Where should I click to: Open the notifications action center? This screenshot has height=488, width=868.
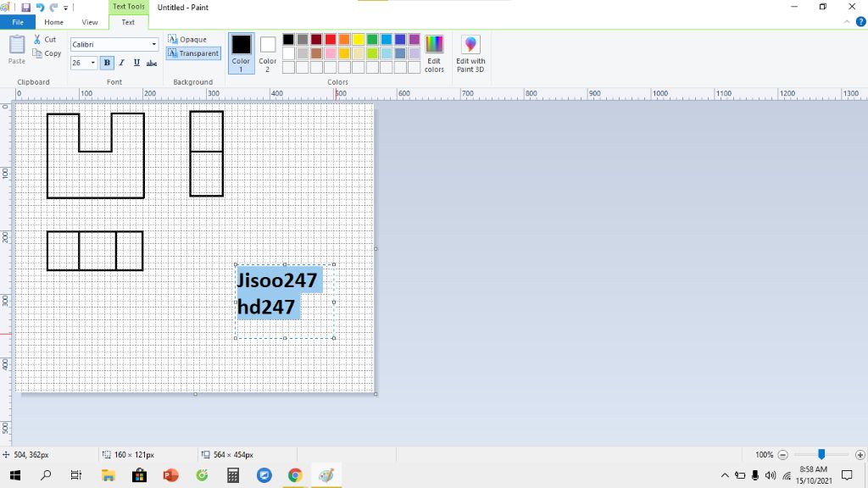point(847,475)
